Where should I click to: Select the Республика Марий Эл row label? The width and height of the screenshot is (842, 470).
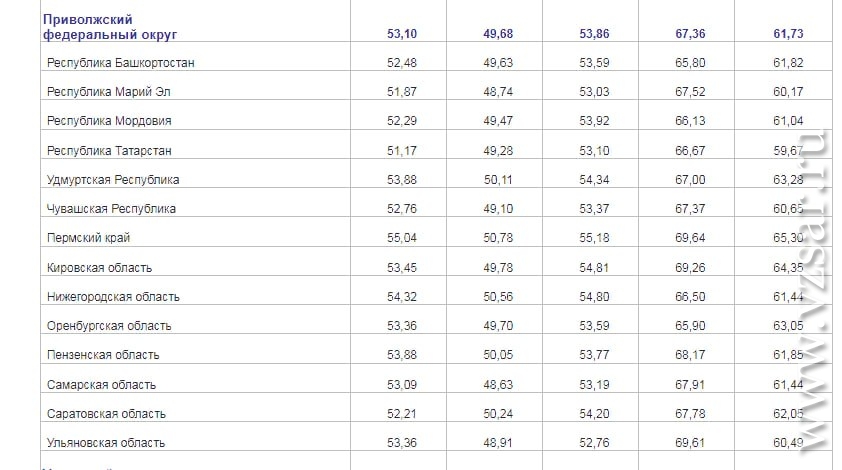[108, 92]
